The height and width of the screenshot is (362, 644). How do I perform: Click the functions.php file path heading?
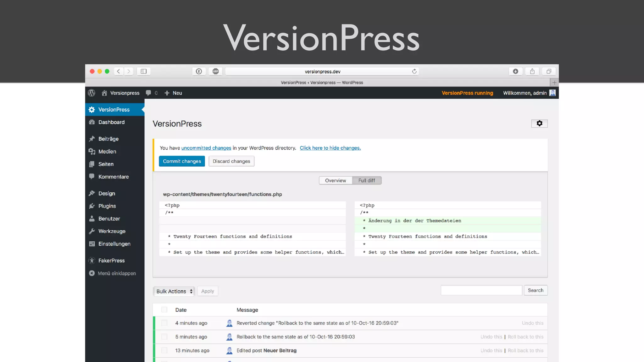click(x=222, y=194)
